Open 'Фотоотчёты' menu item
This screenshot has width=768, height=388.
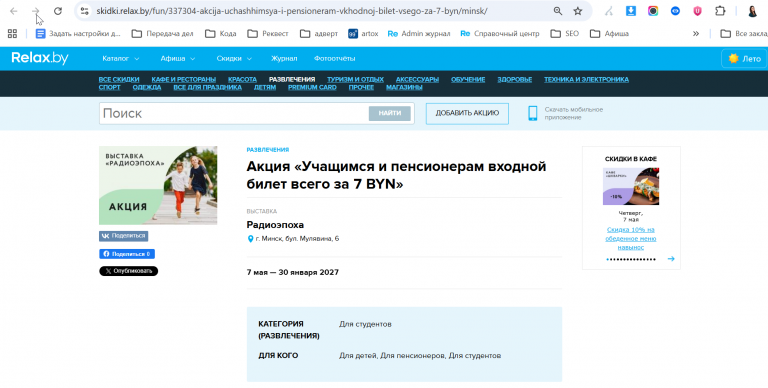[x=335, y=58]
